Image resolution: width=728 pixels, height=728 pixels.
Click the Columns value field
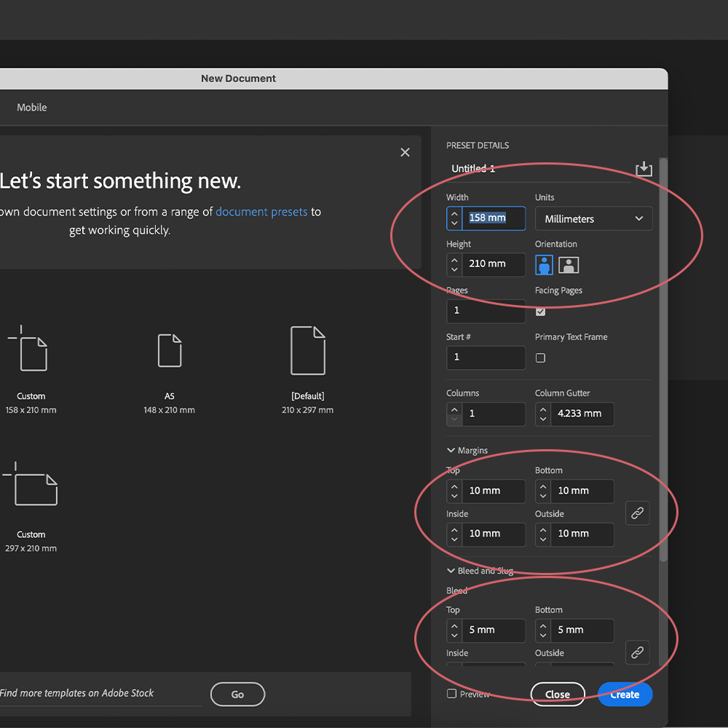494,414
